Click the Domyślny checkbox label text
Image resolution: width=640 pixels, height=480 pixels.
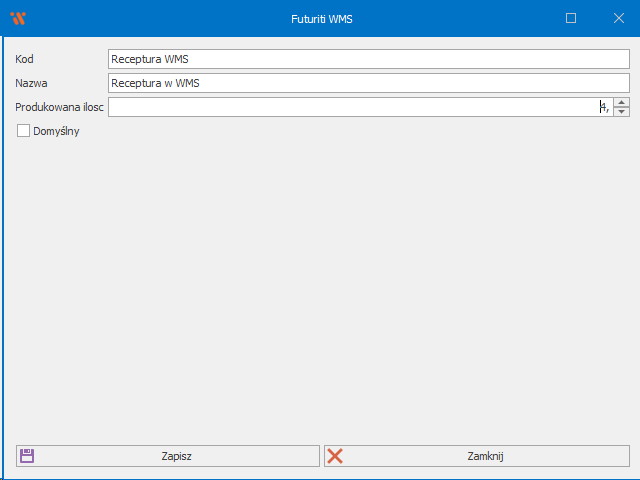tap(56, 131)
